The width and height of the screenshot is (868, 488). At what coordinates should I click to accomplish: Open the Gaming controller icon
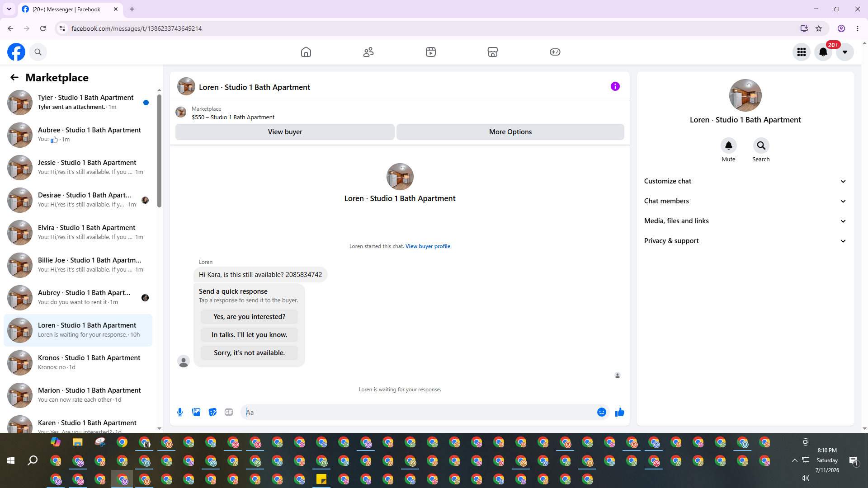pos(555,52)
